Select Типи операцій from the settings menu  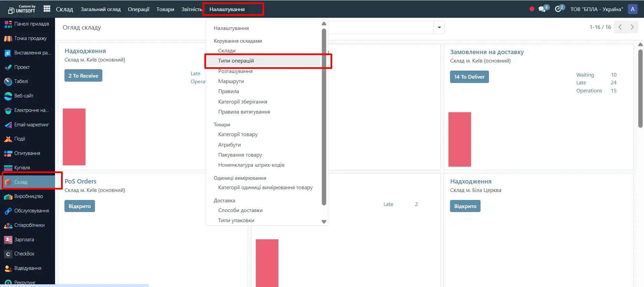tap(236, 61)
